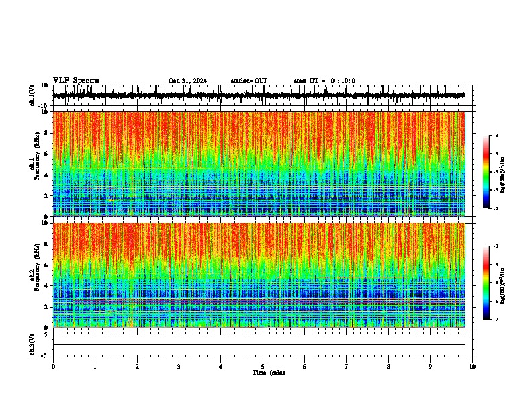Click the 'Time (min)' axis label
This screenshot has width=532, height=411.
(269, 373)
